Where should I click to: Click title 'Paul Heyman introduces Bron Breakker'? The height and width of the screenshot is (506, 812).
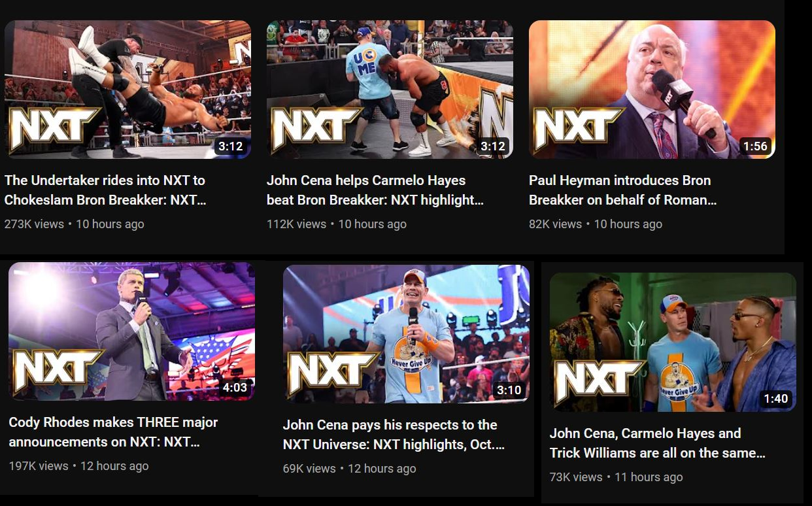click(623, 190)
